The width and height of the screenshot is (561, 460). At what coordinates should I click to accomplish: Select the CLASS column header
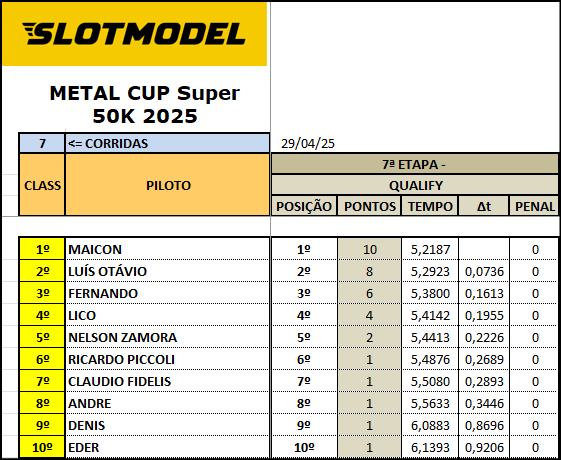[42, 185]
